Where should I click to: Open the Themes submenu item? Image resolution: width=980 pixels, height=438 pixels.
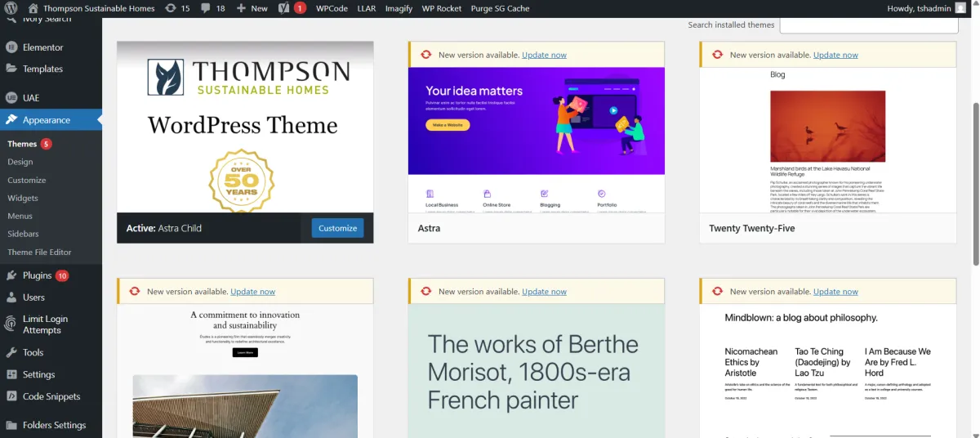(x=22, y=144)
